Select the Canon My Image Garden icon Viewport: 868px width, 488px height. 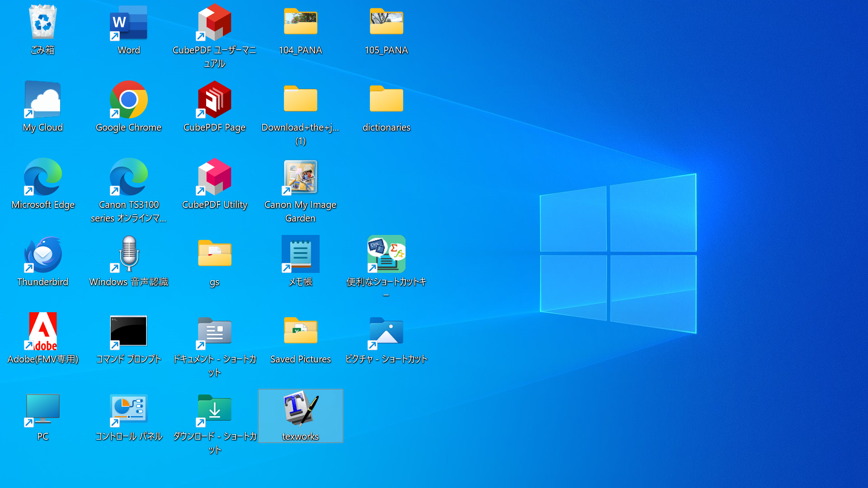300,177
